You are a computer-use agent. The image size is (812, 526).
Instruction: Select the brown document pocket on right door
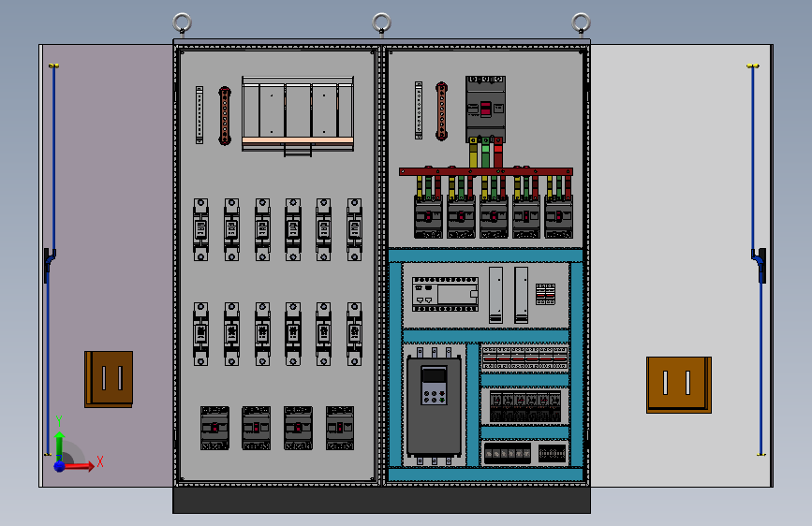pyautogui.click(x=679, y=385)
